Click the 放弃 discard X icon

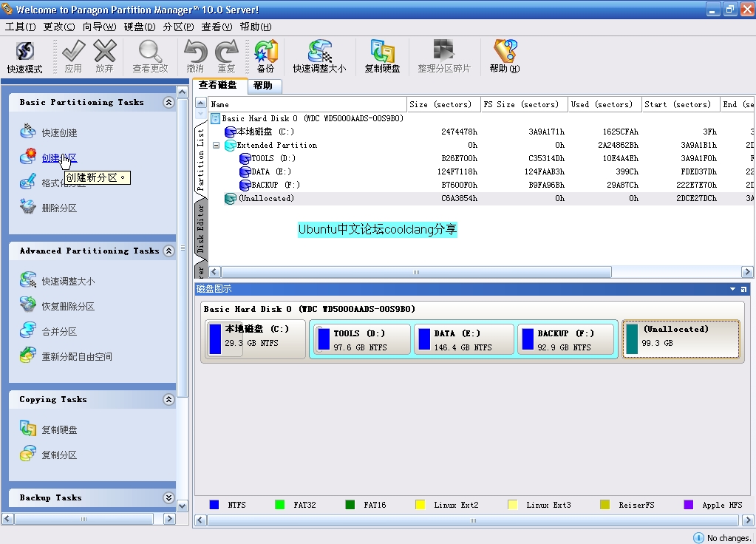pos(104,51)
